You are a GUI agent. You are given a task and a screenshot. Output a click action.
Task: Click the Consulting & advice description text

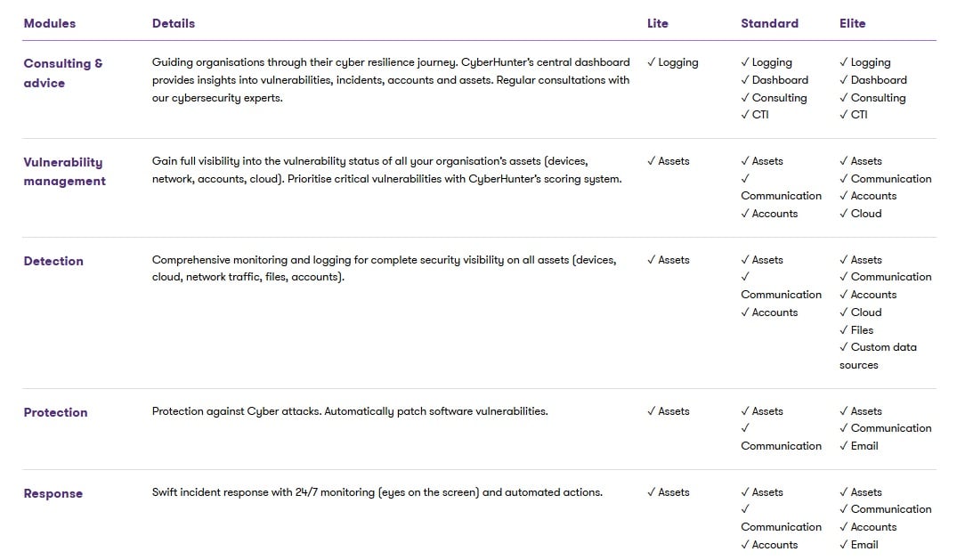(391, 80)
